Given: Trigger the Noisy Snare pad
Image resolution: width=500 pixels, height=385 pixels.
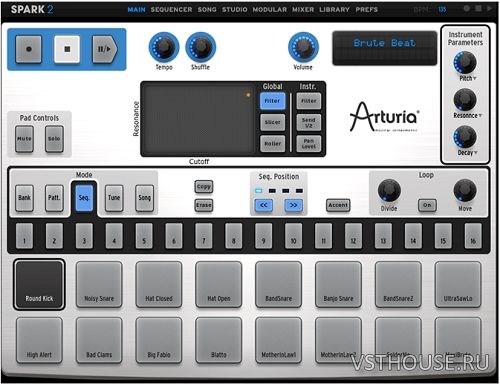Looking at the screenshot, I should coord(99,284).
